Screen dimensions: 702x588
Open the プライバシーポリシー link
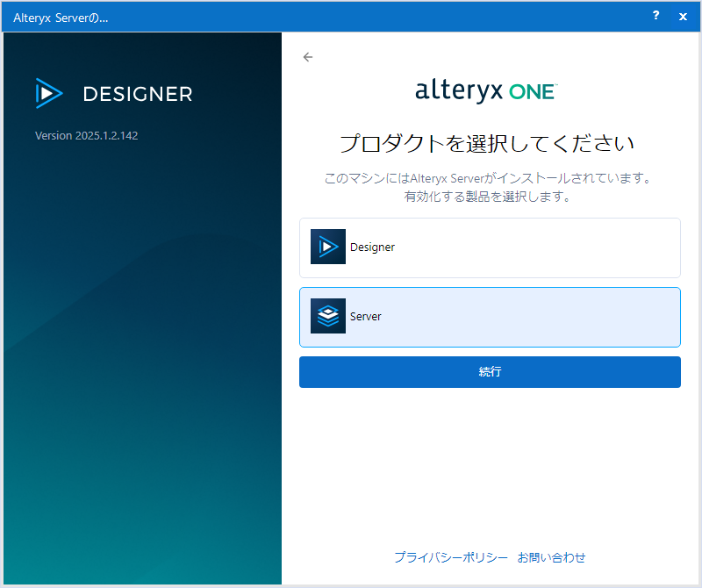pos(450,557)
